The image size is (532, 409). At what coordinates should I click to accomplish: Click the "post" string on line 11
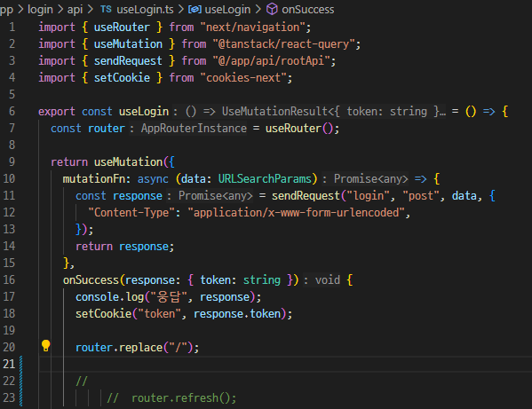[421, 195]
